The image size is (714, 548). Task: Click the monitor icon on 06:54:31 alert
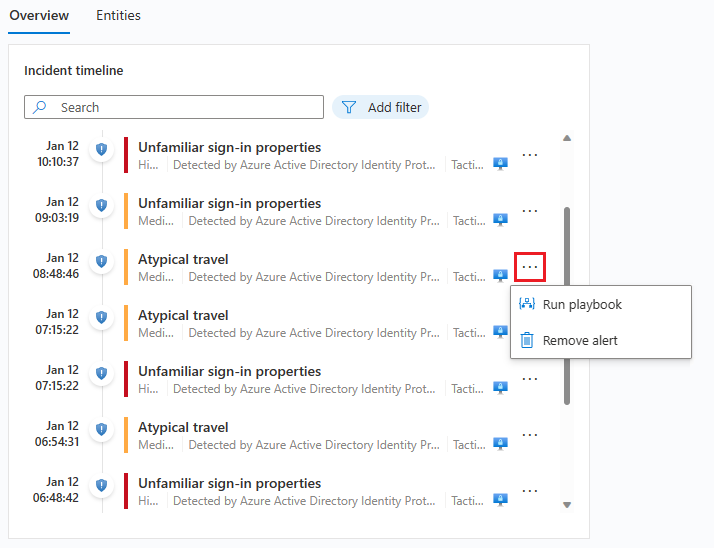pos(500,444)
